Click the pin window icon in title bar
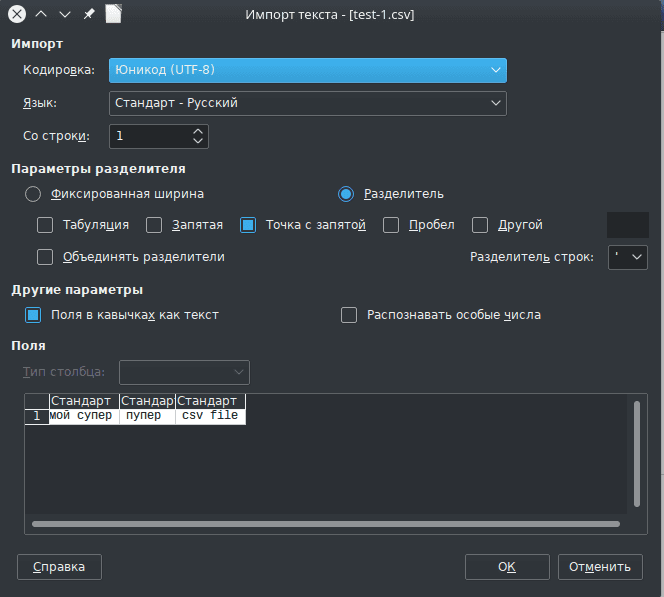This screenshot has height=597, width=664. (89, 14)
